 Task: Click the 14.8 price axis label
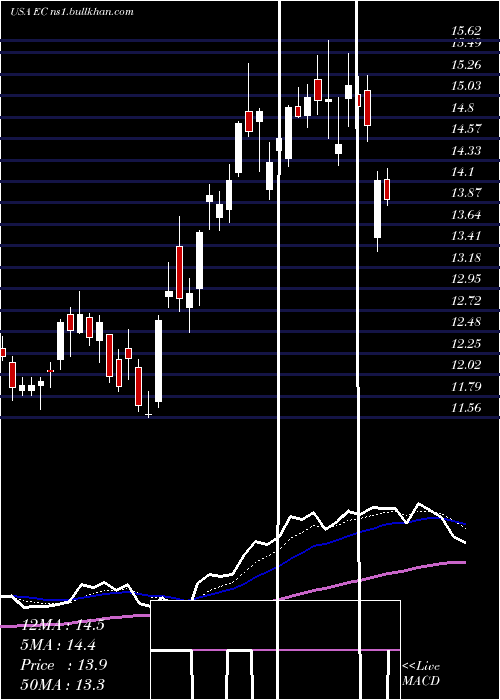pyautogui.click(x=463, y=108)
